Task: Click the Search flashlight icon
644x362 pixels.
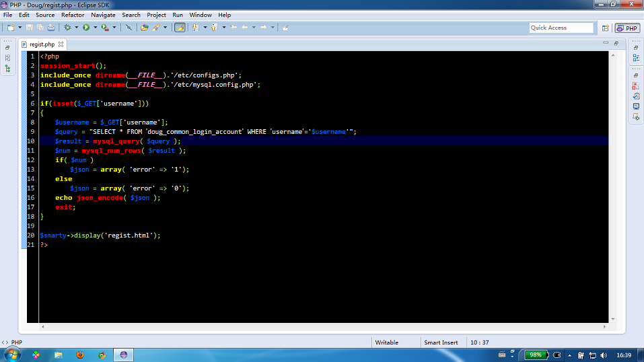Action: [x=156, y=28]
